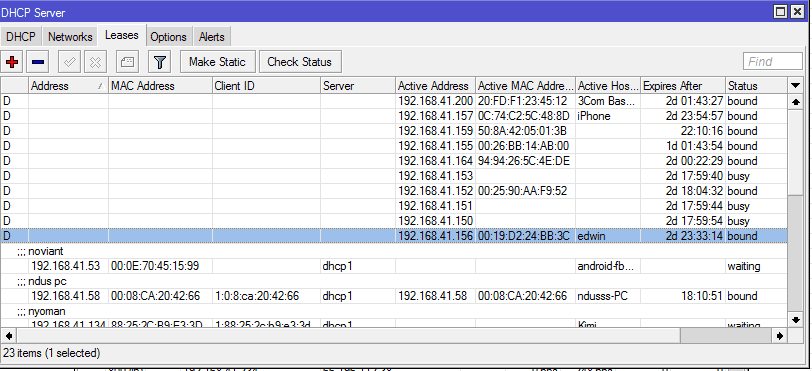Select the lease 192.168.41.200
Viewport: 812px width, 371px height.
pos(394,101)
